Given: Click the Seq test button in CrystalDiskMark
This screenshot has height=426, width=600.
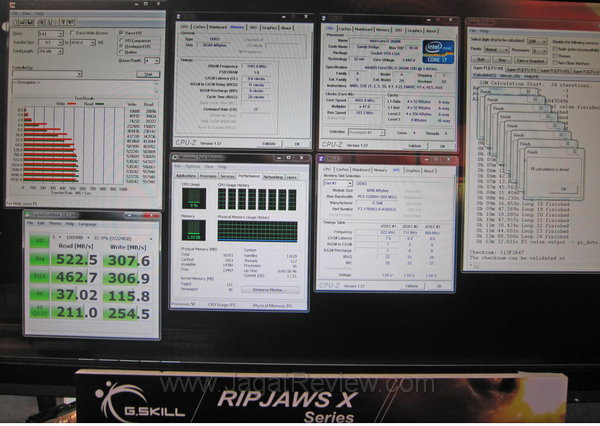Looking at the screenshot, I should pos(40,260).
